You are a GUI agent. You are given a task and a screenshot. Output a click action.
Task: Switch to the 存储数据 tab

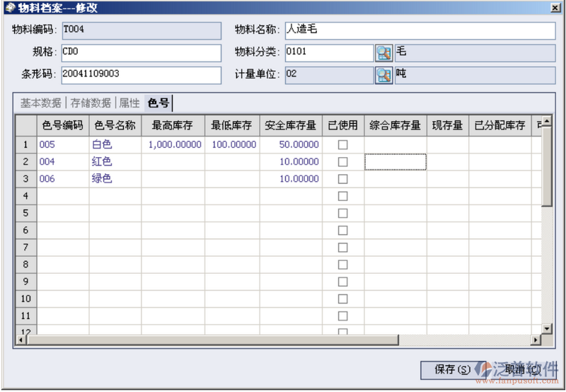[91, 103]
